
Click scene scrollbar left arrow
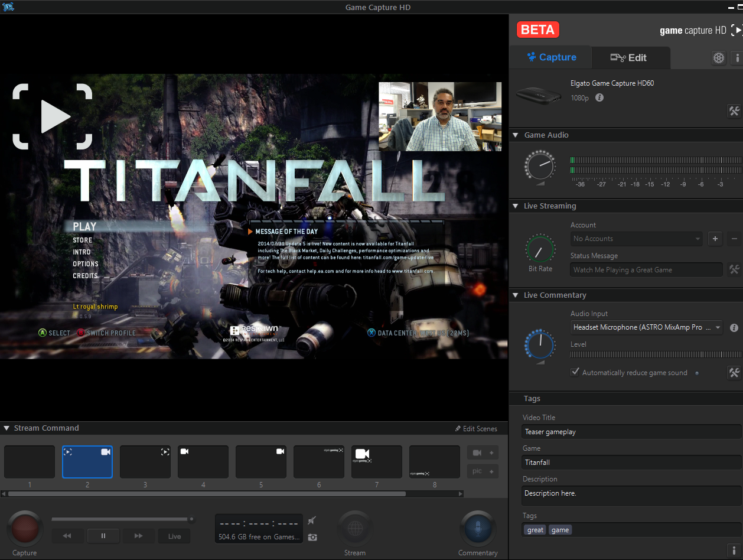[x=4, y=494]
